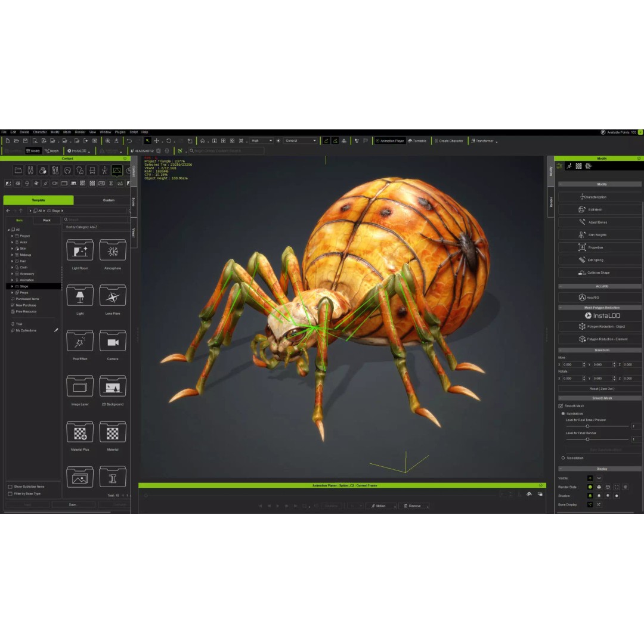Click the Home camera view icon
The image size is (644, 644).
click(x=203, y=141)
